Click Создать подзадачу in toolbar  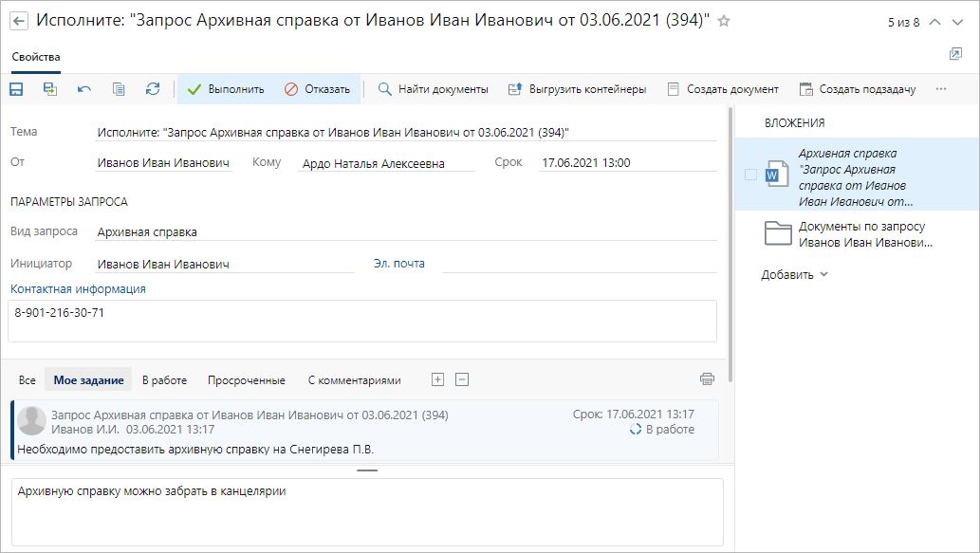[859, 89]
